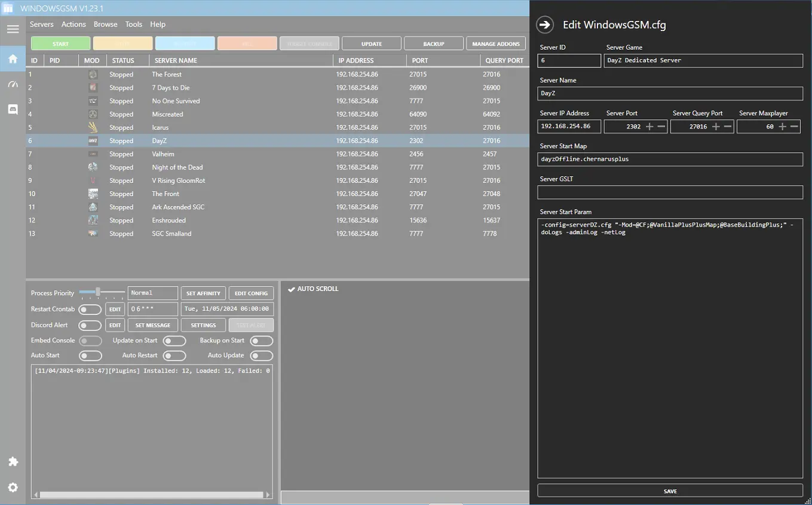
Task: Toggle the Embed Console switch
Action: tap(90, 341)
